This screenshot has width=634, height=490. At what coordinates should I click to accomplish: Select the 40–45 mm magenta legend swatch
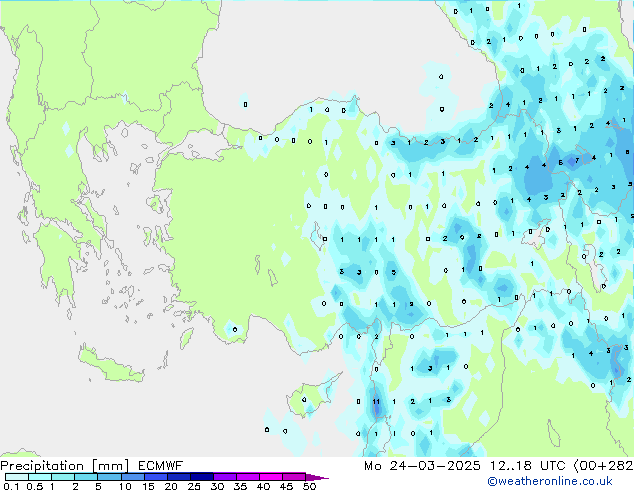point(271,477)
